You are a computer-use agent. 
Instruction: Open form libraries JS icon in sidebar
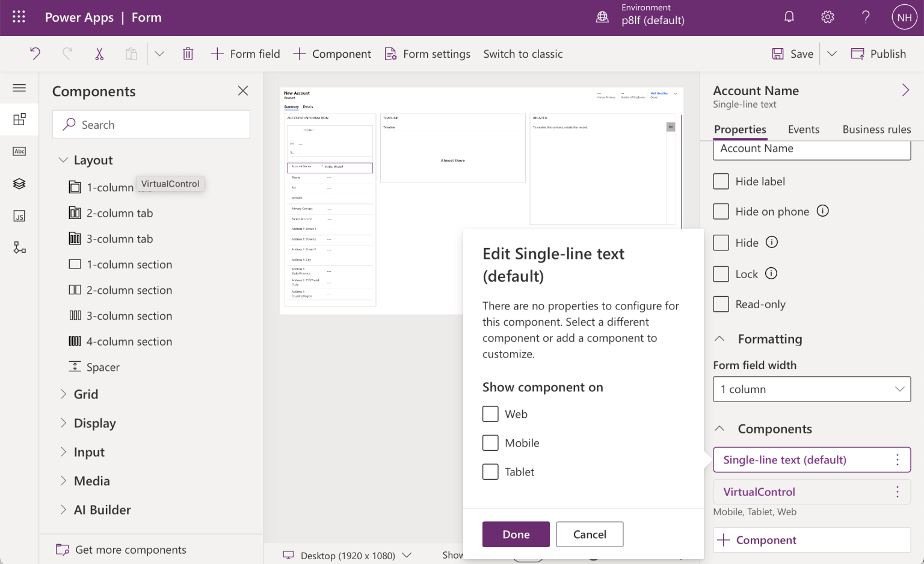19,216
